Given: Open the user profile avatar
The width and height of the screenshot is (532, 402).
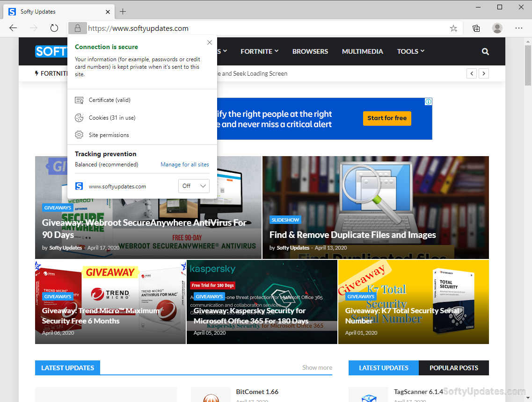Looking at the screenshot, I should 497,28.
